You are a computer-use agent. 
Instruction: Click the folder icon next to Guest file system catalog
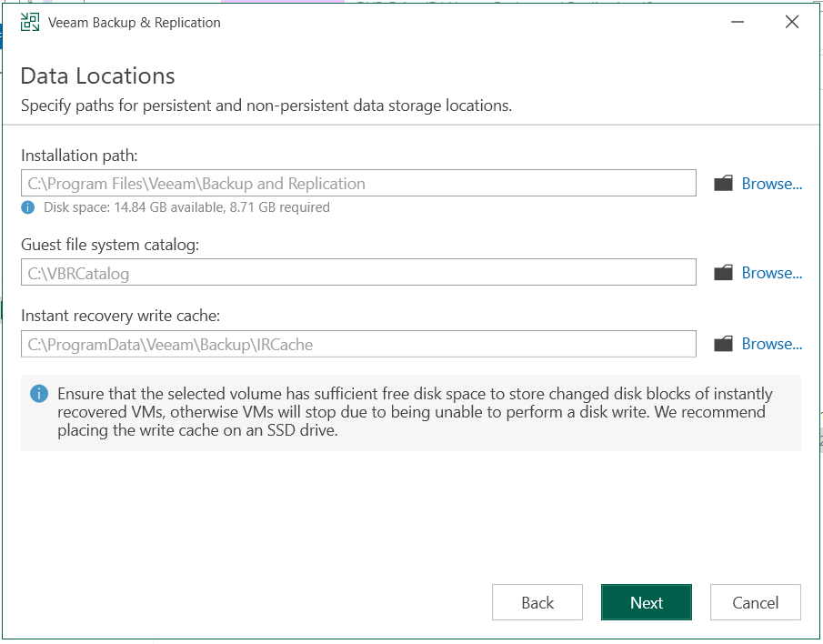(723, 273)
